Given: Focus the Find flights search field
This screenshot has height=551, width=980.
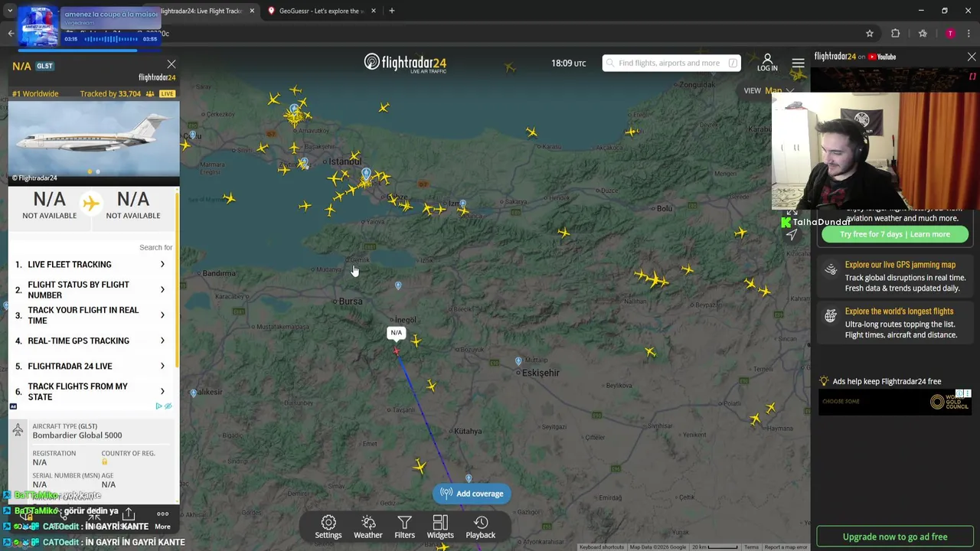Looking at the screenshot, I should coord(671,63).
